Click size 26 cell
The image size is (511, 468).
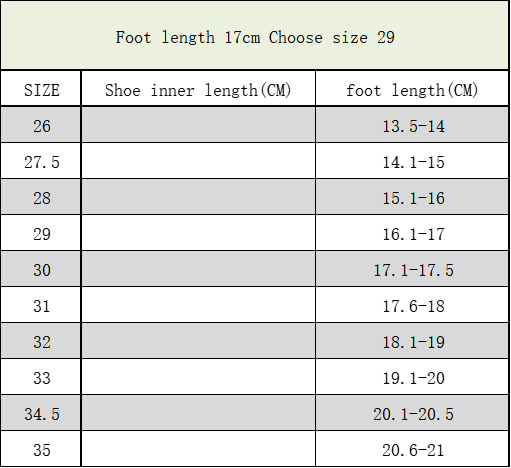(41, 125)
